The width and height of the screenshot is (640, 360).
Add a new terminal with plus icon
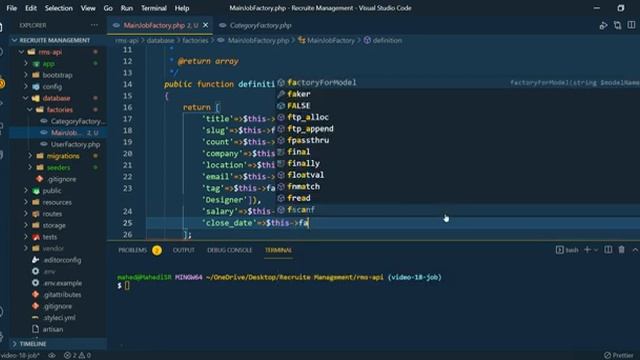click(x=587, y=250)
